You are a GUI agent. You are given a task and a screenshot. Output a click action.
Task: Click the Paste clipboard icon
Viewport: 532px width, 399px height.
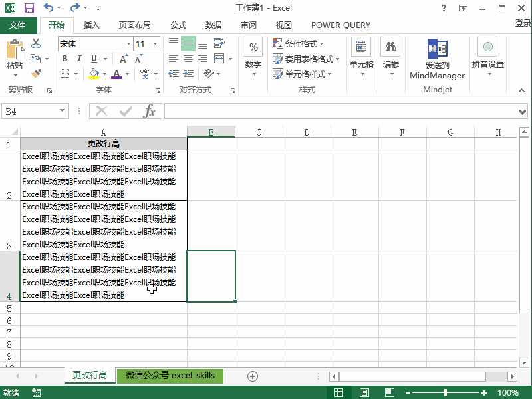coord(15,49)
